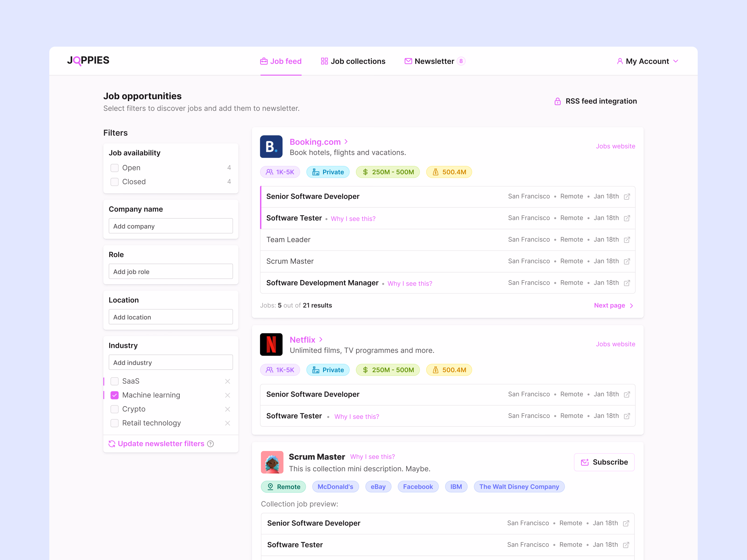Switch to the Job feed tab
The width and height of the screenshot is (747, 560).
281,61
